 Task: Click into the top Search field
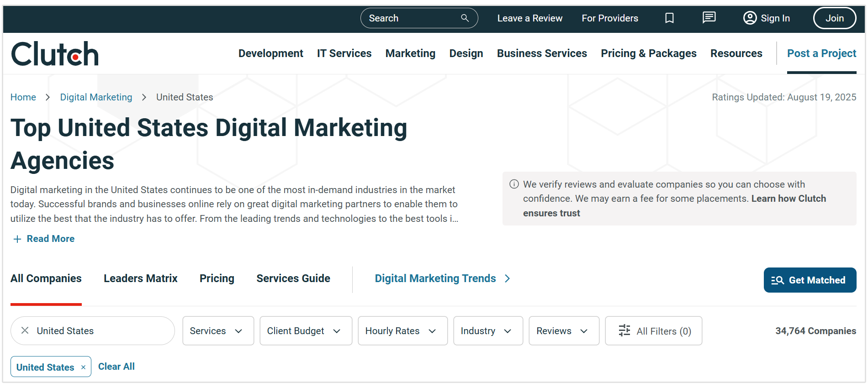coord(411,18)
